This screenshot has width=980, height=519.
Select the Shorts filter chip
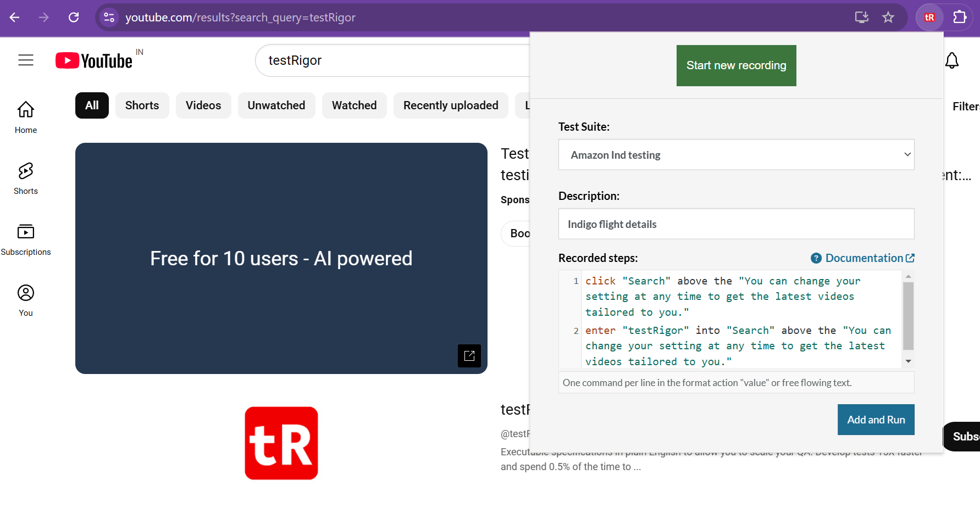(142, 105)
